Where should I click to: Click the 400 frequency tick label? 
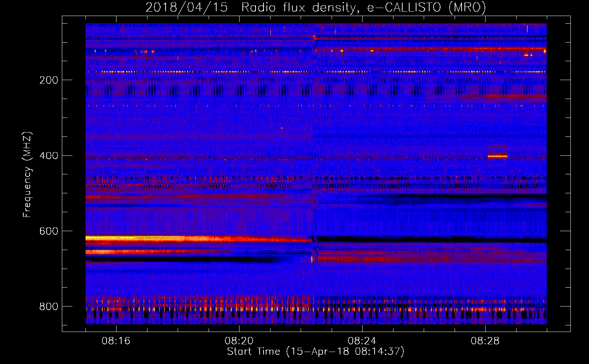[49, 156]
